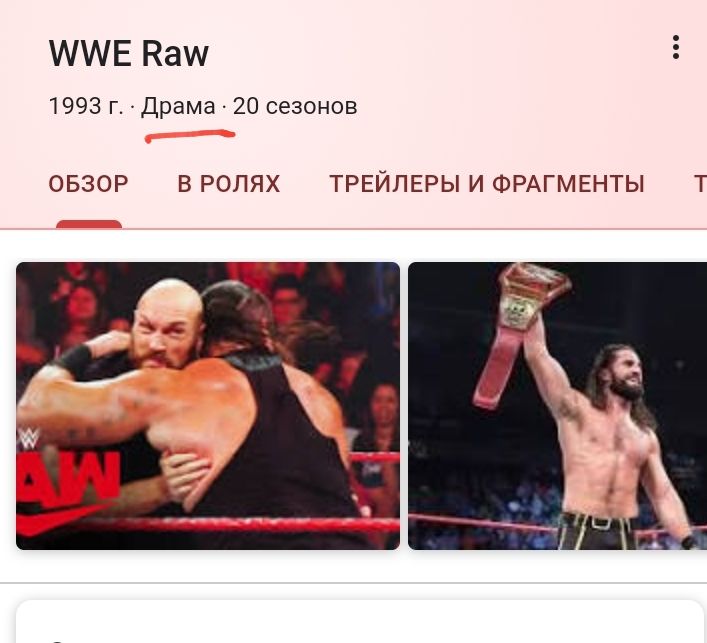Click the 20 сезонов text

tap(295, 106)
